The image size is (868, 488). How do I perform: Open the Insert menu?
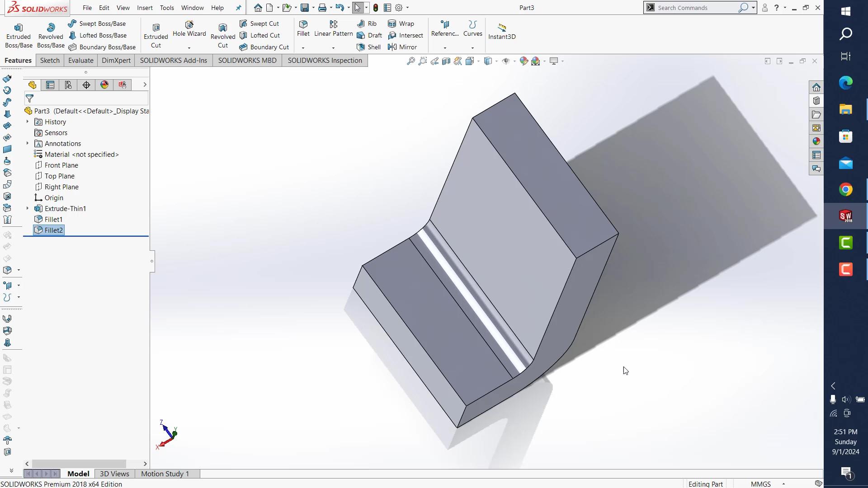(x=145, y=8)
